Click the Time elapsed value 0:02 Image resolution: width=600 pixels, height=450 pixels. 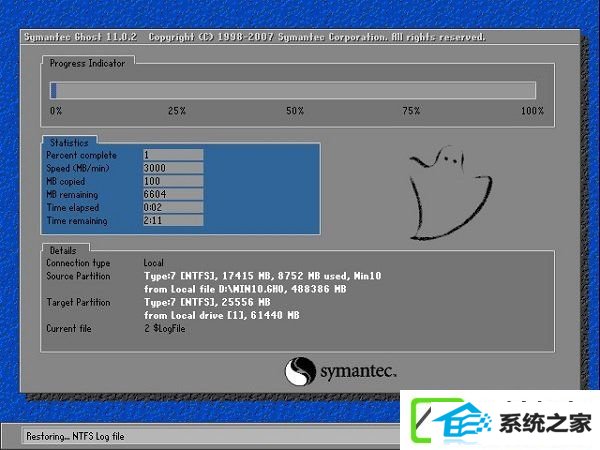point(173,207)
